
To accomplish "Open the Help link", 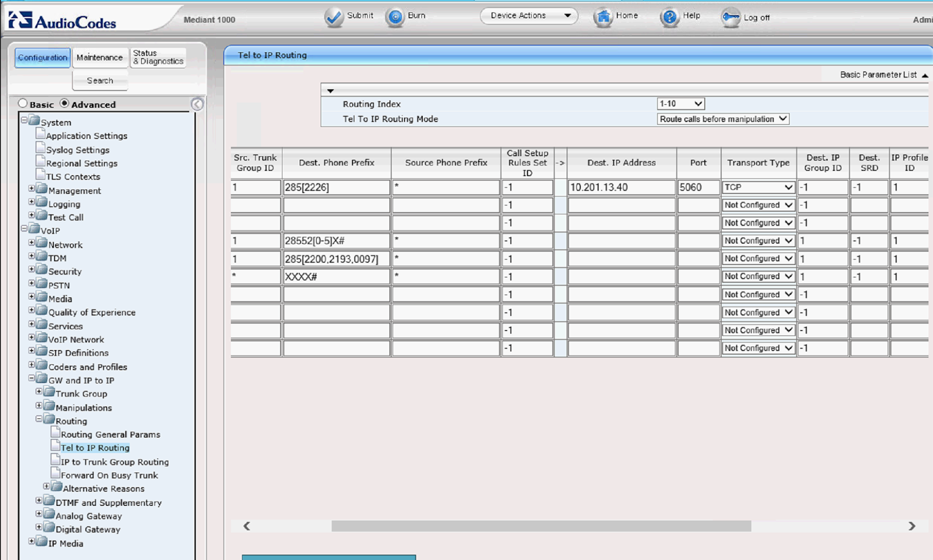I will pyautogui.click(x=691, y=16).
